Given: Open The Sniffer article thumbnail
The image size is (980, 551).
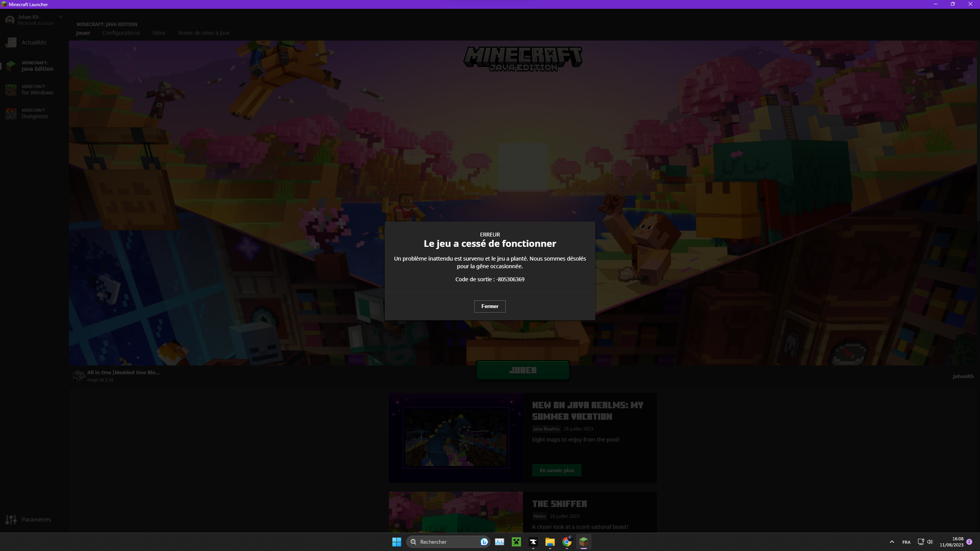Looking at the screenshot, I should coord(456,512).
